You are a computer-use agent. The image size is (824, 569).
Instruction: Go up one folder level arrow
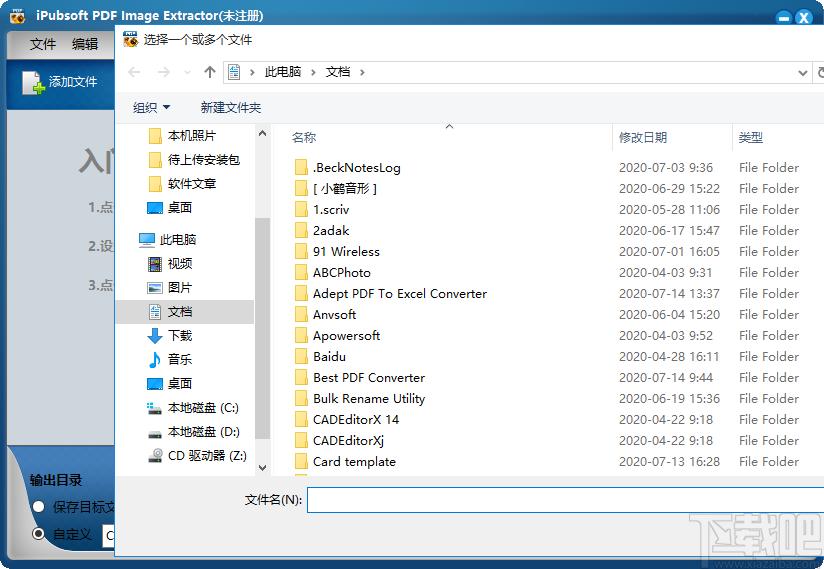(210, 72)
